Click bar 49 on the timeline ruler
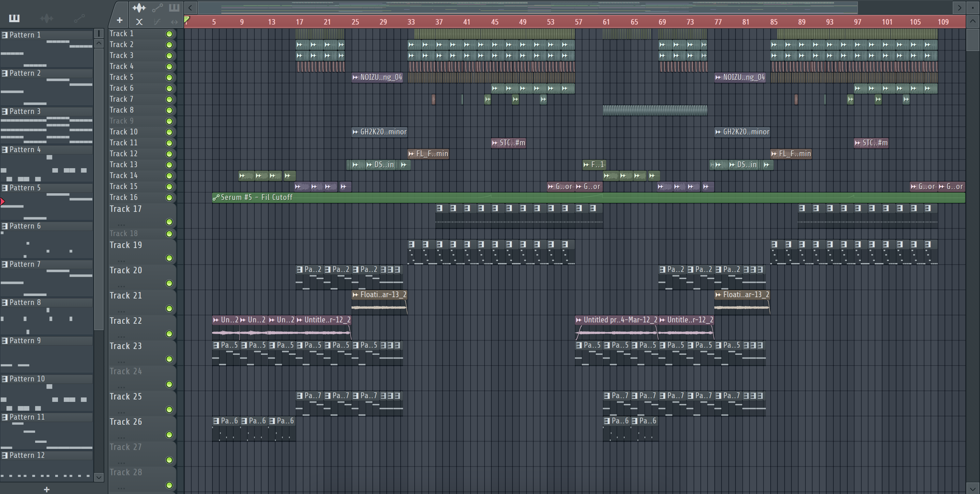Viewport: 980px width, 494px height. click(x=523, y=22)
